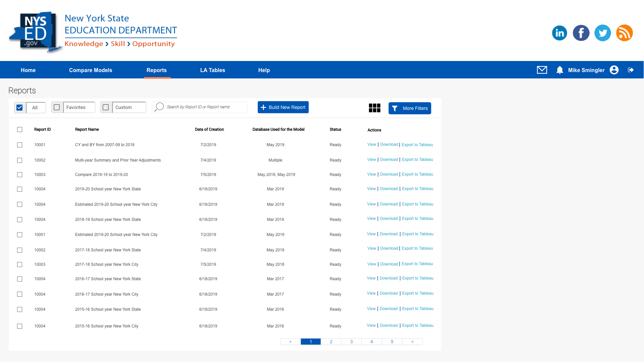Open the orange RSS feed icon
This screenshot has width=644, height=362.
[624, 33]
